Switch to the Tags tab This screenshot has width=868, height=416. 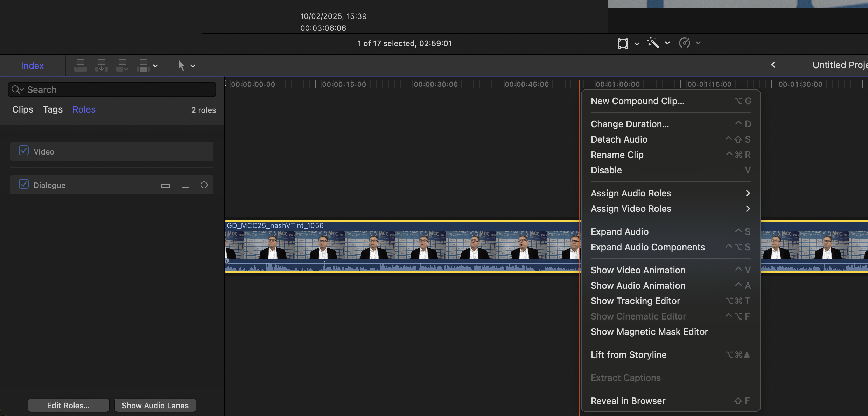(52, 109)
